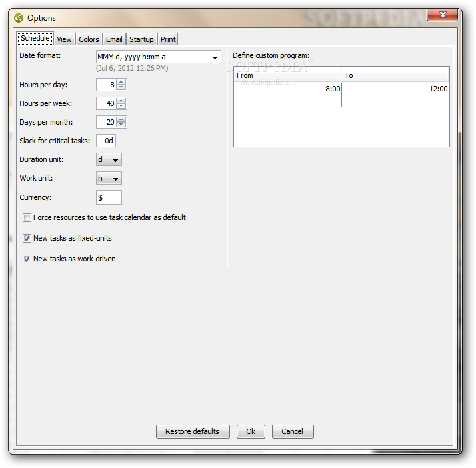Select the Startup tab
476x468 pixels.
tap(141, 39)
